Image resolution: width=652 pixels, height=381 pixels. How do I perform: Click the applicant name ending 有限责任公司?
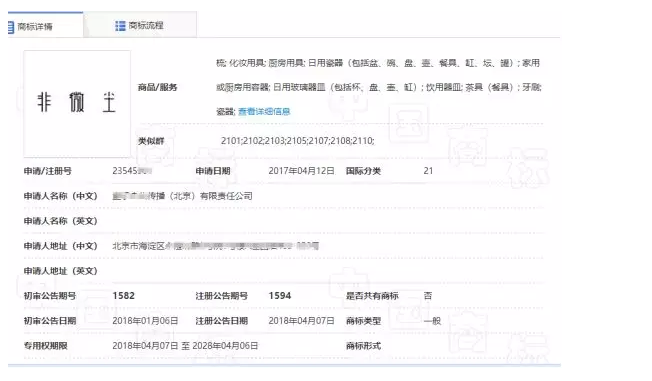coord(182,196)
